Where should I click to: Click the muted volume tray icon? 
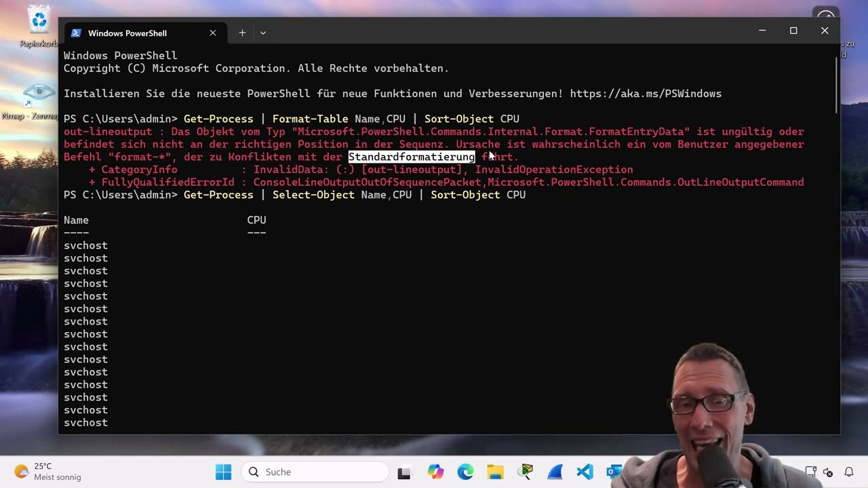pyautogui.click(x=828, y=472)
